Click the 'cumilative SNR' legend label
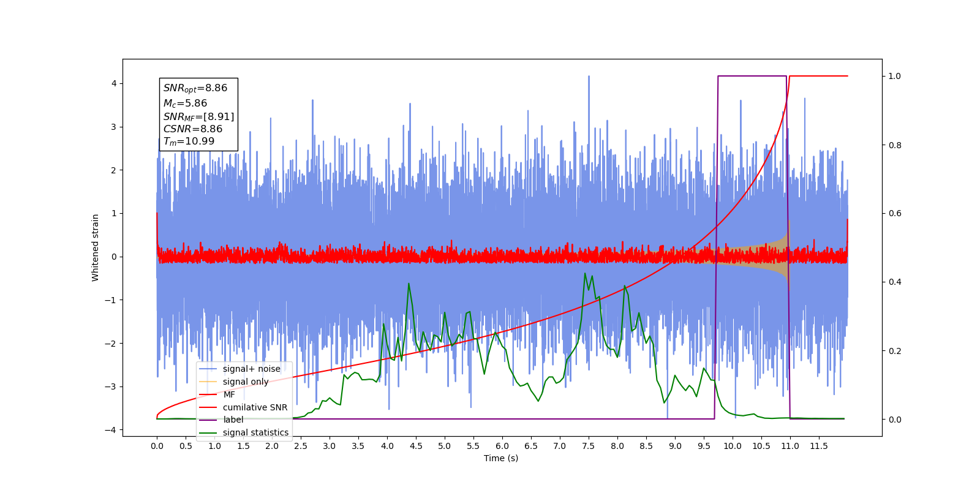Screen dimensions: 980x490 (x=255, y=407)
